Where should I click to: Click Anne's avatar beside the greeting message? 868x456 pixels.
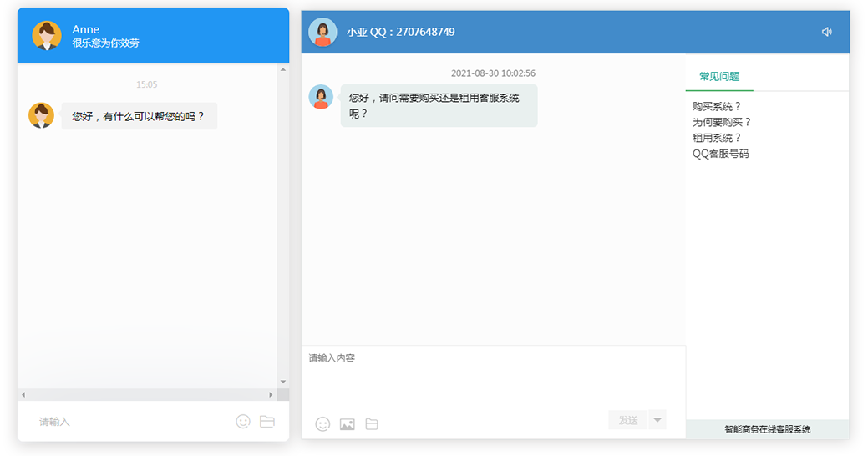42,115
